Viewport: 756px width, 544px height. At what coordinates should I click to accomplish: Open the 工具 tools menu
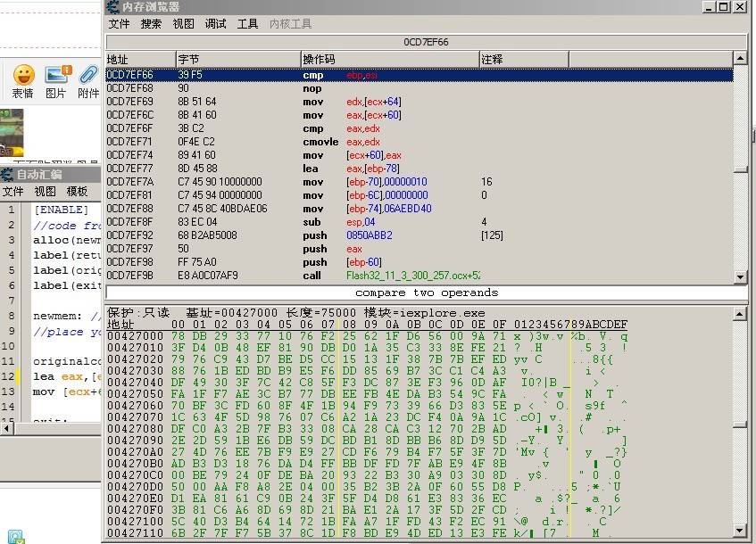248,24
